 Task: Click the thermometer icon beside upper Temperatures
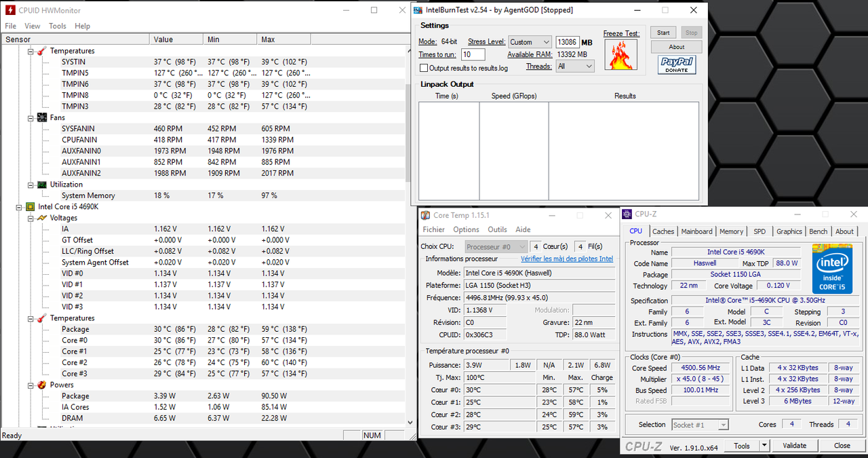41,51
